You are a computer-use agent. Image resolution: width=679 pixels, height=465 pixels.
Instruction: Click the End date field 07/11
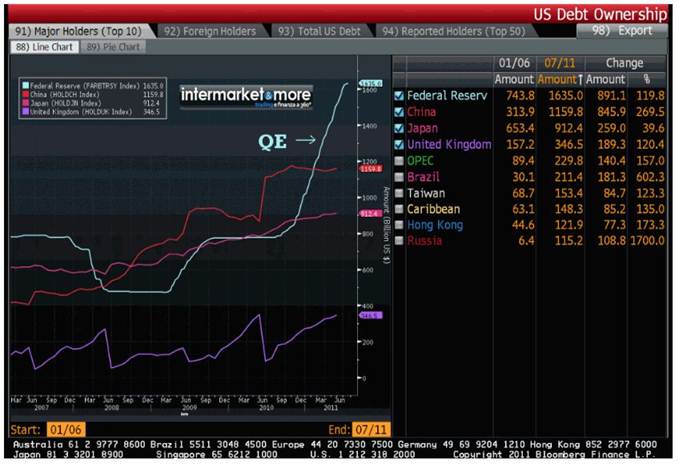click(371, 429)
